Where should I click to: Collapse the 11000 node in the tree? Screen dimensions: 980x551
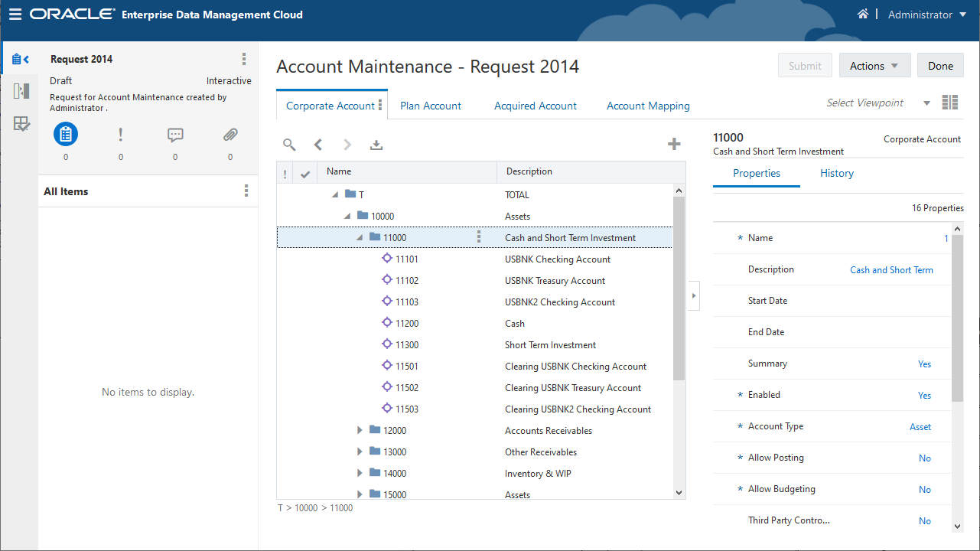[360, 238]
